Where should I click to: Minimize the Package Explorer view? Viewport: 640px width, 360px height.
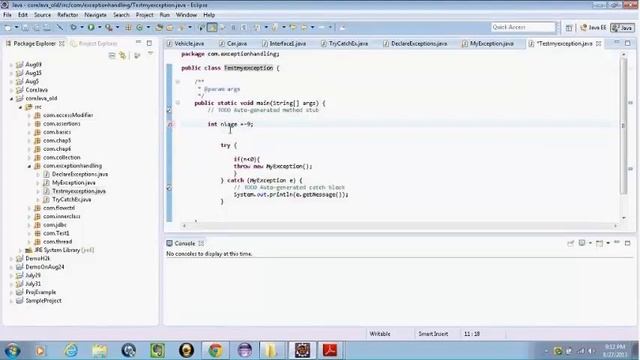coord(138,42)
